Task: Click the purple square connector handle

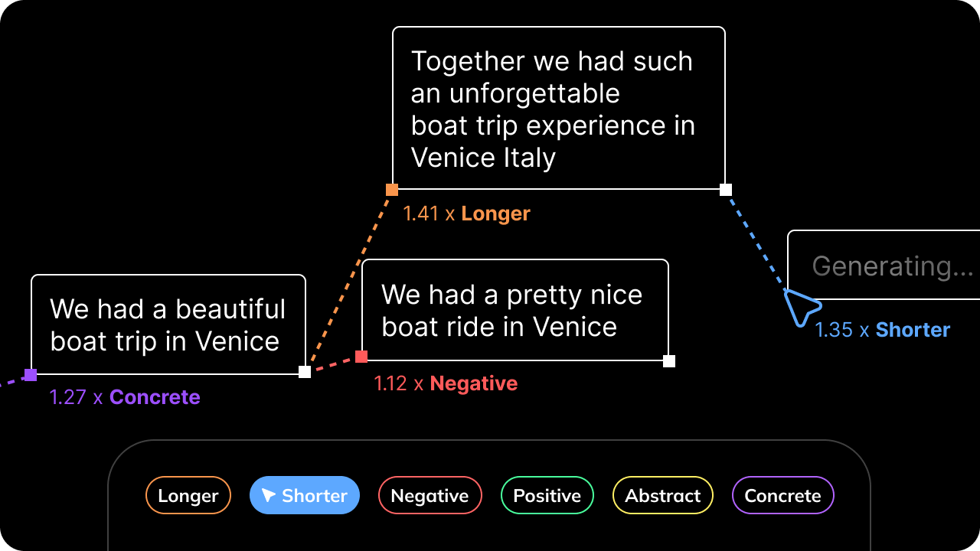Action: pos(31,374)
